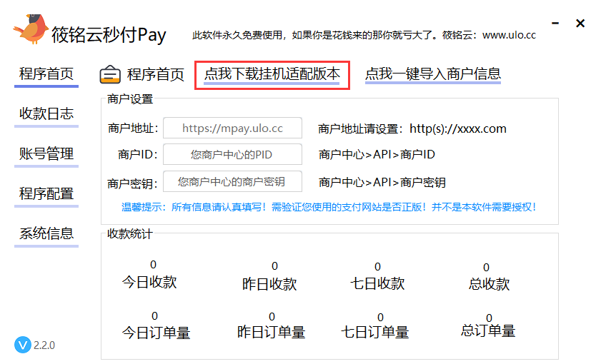Click the free-use notice text with www.ulo.cc
The image size is (606, 364).
point(364,35)
